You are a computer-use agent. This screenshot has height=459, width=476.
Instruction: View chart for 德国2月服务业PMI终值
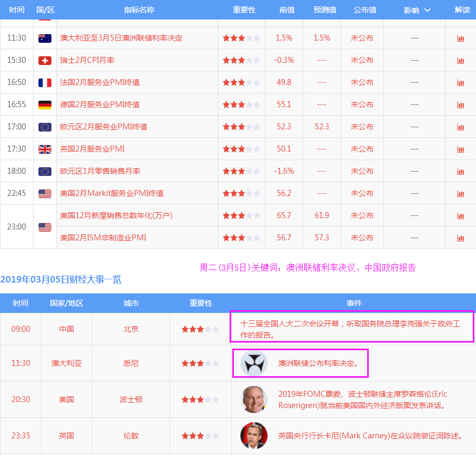coord(460,105)
